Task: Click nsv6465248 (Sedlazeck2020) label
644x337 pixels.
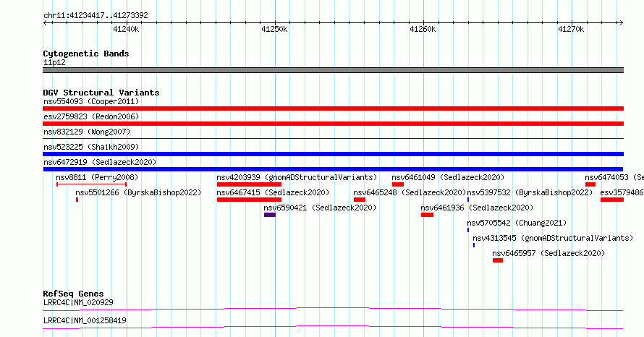Action: [x=410, y=192]
